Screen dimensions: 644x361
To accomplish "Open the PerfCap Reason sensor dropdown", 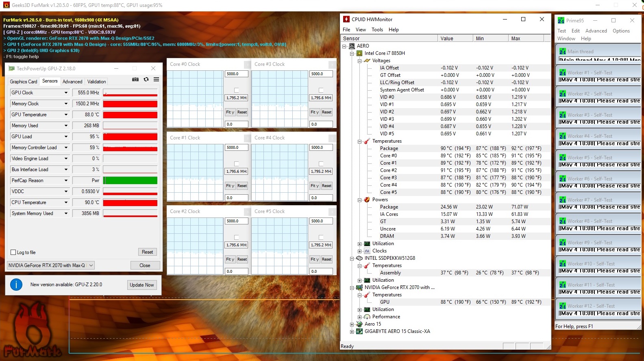I will pyautogui.click(x=66, y=180).
